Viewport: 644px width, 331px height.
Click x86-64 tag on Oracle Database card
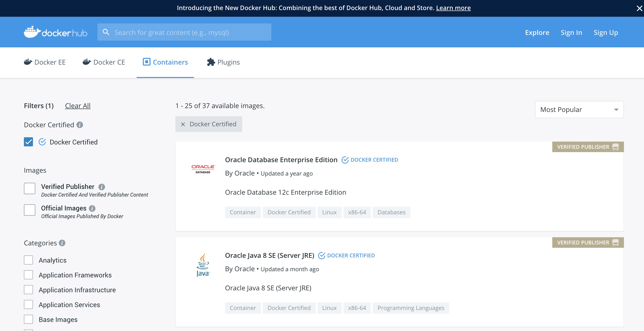[357, 212]
